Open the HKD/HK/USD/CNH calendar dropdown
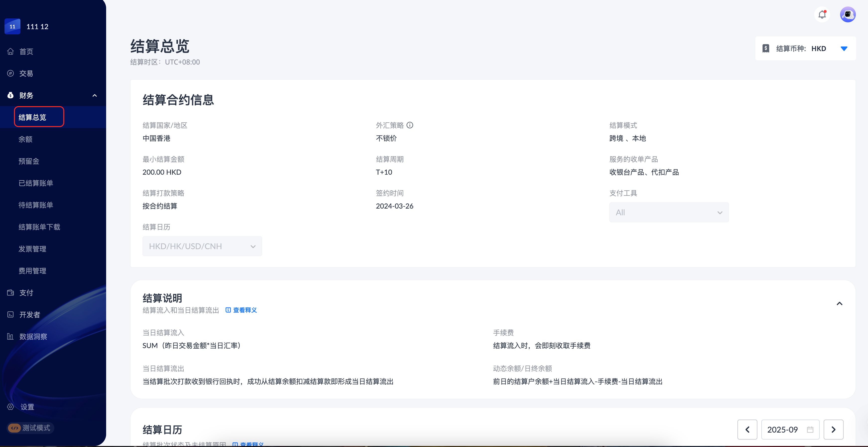 202,246
